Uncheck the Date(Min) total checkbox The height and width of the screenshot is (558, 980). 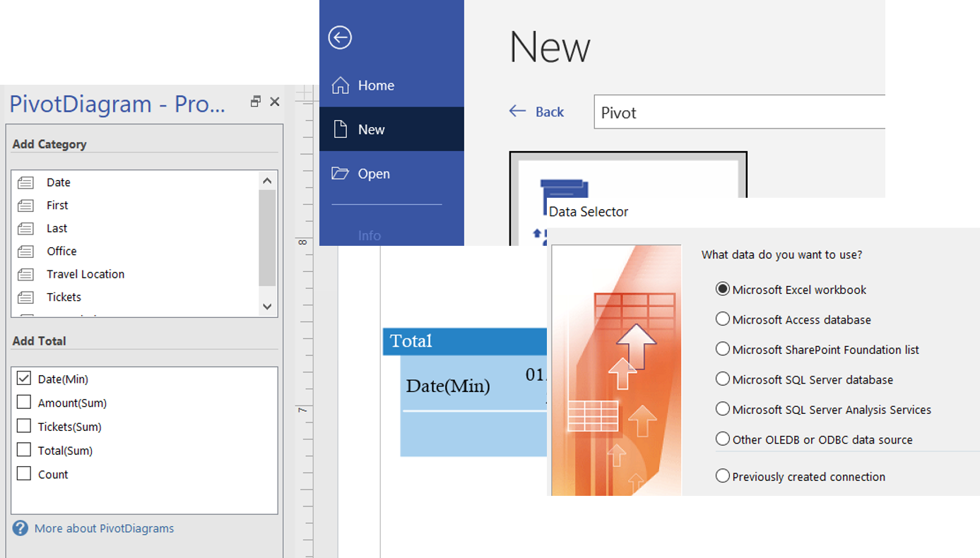[x=24, y=379]
